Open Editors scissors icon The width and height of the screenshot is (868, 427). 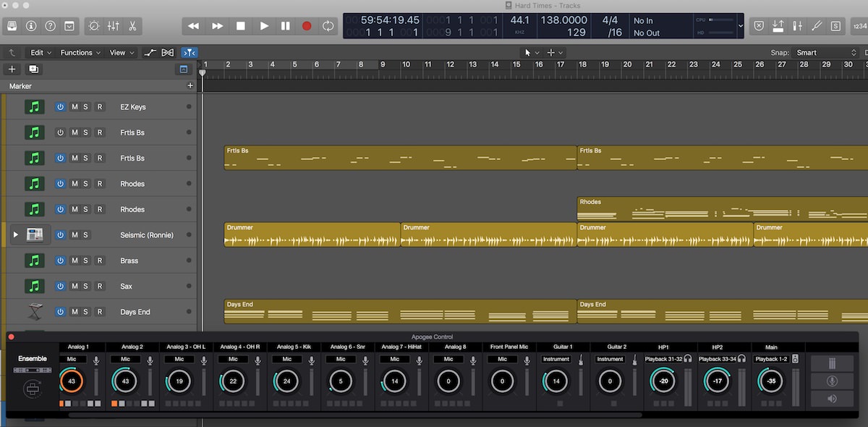tap(132, 26)
